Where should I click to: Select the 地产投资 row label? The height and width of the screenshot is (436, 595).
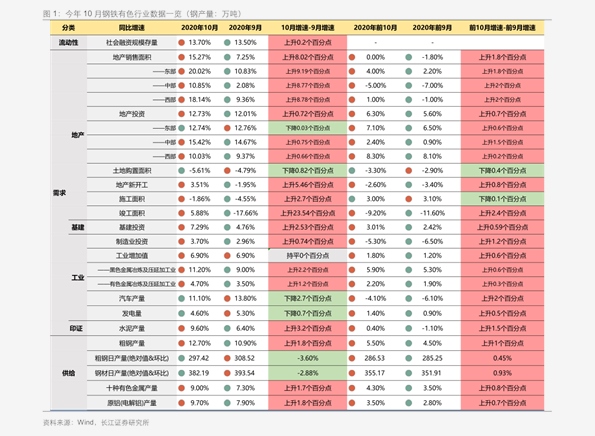[x=132, y=114]
